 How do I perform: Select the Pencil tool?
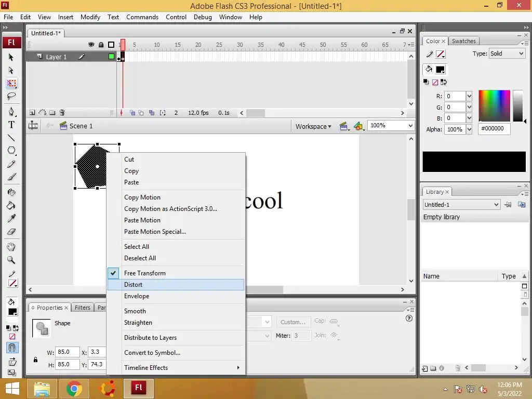pos(11,164)
